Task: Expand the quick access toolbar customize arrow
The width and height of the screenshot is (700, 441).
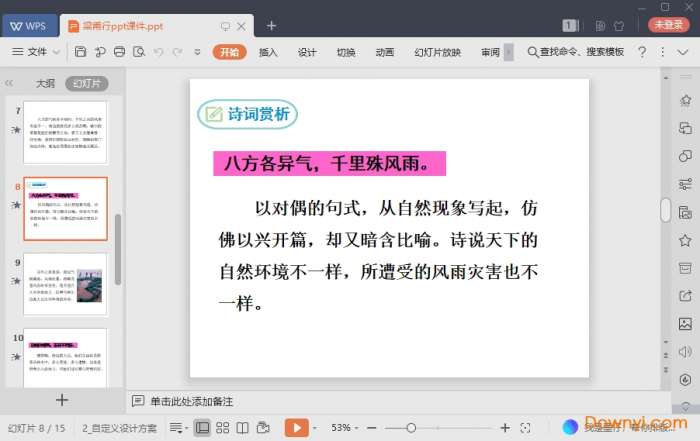Action: click(x=197, y=52)
